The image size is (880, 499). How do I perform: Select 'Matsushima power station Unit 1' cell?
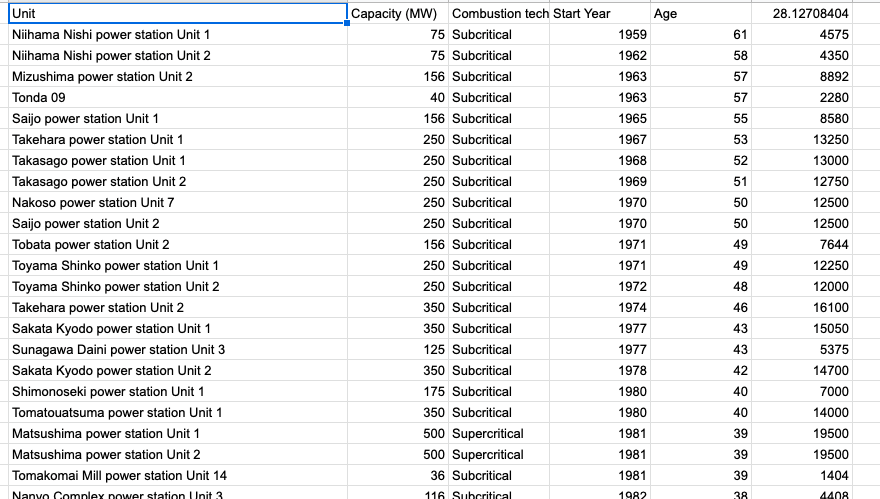[x=178, y=433]
